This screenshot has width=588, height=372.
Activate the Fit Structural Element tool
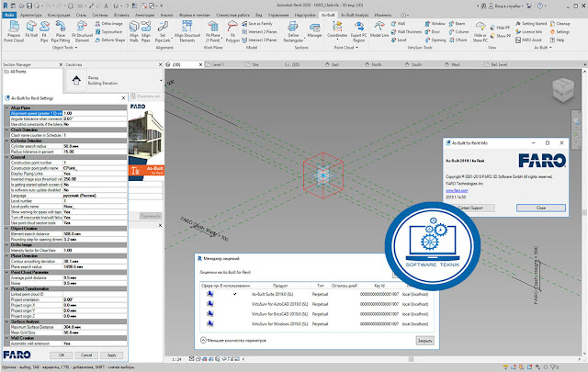coord(82,31)
